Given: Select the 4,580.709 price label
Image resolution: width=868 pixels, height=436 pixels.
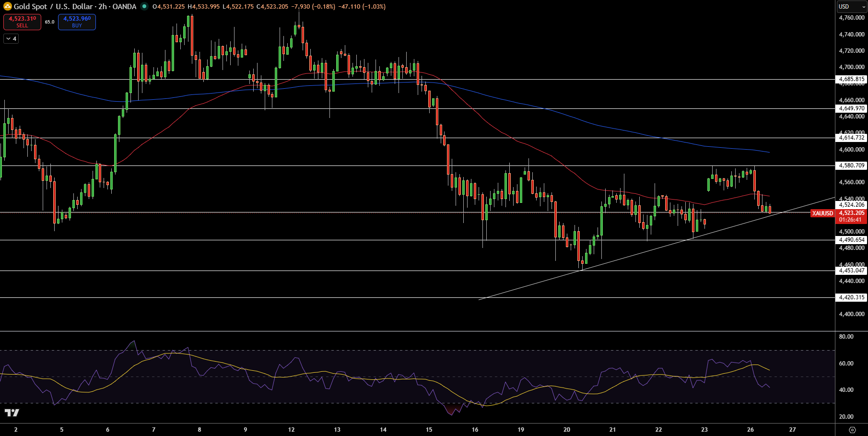Looking at the screenshot, I should click(852, 165).
